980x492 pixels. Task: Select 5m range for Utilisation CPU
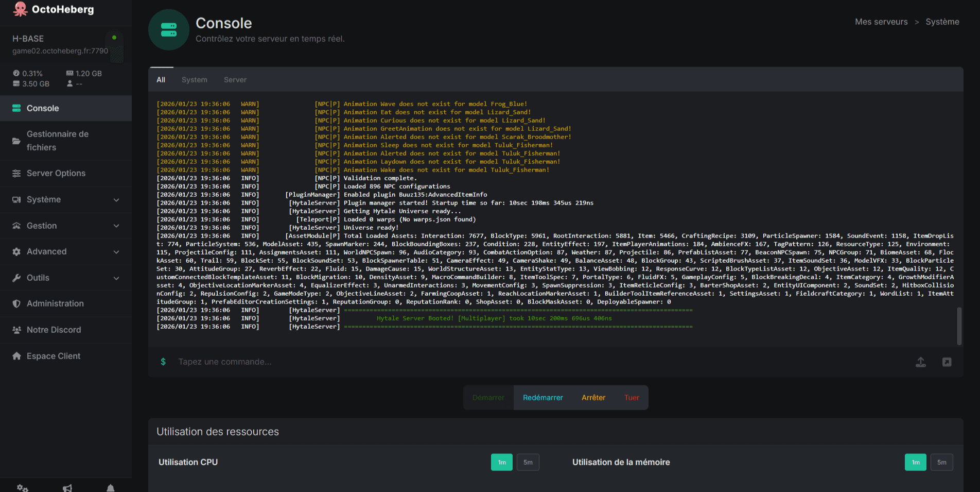(528, 462)
